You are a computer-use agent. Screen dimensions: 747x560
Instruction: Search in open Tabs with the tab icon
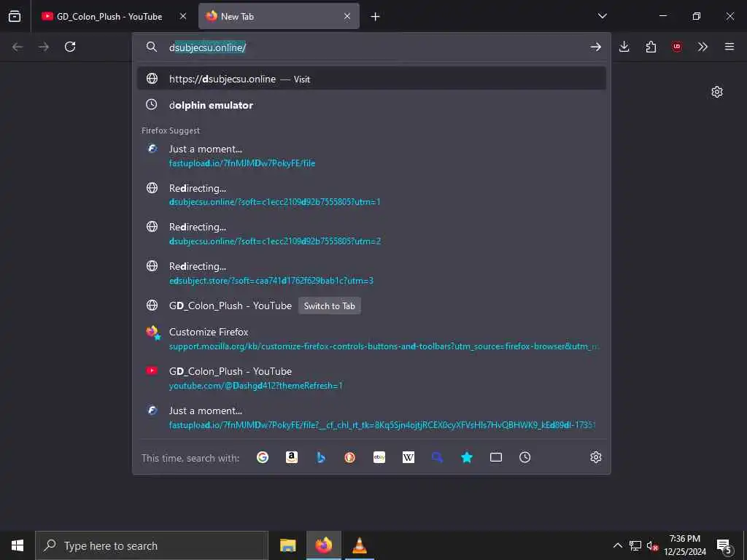[x=496, y=457]
